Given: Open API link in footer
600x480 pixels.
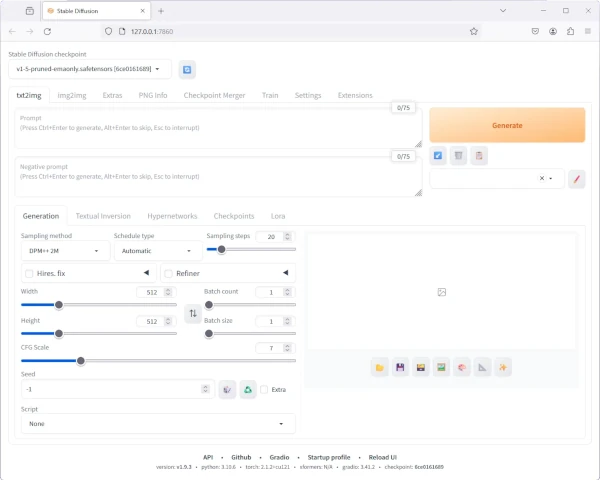Looking at the screenshot, I should point(208,457).
